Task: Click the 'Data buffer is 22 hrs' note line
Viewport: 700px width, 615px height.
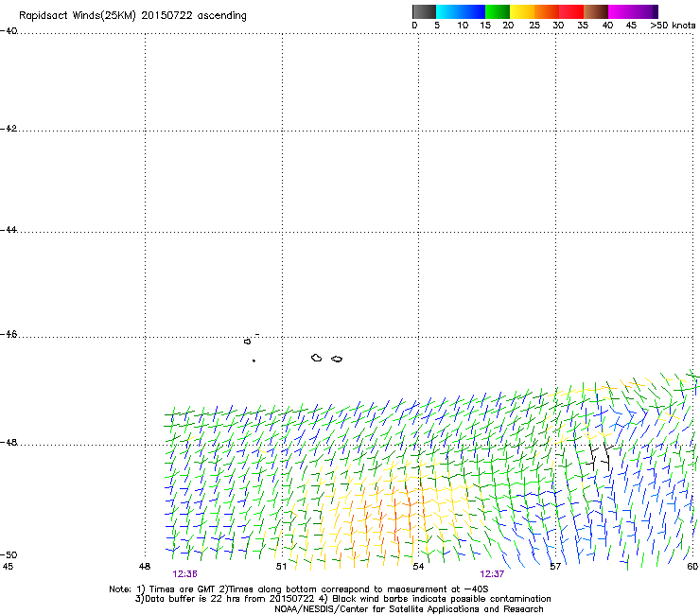Action: [342, 599]
